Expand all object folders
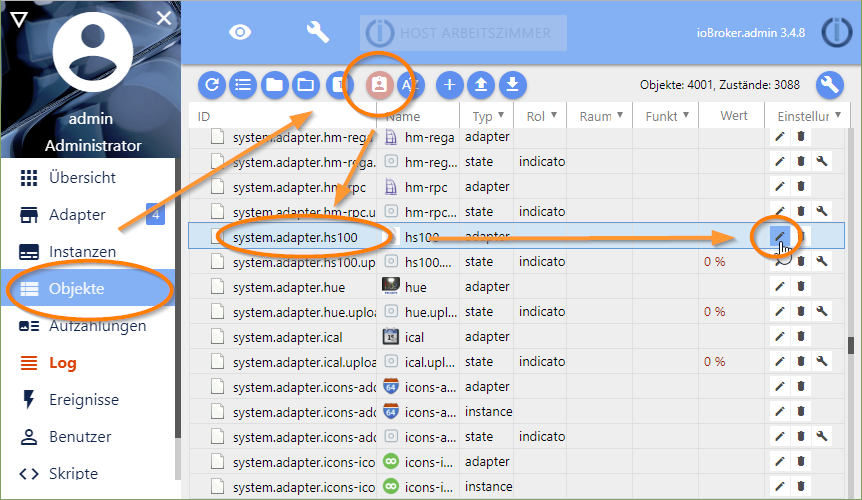The height and width of the screenshot is (500, 862). pyautogui.click(x=306, y=85)
